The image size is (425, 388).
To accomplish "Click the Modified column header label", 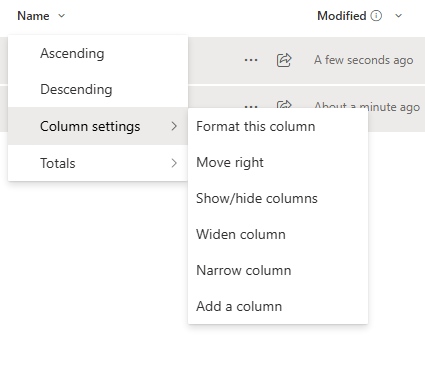I will pyautogui.click(x=342, y=16).
